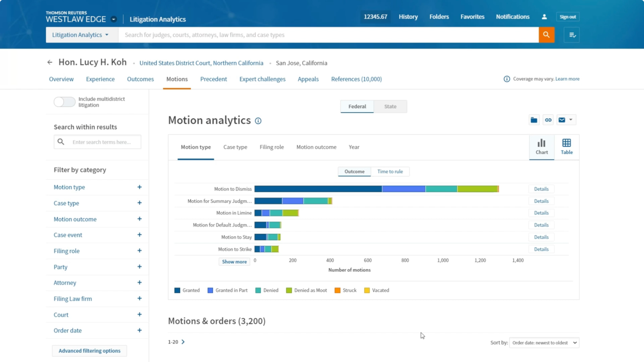Viewport: 644px width, 362px height.
Task: Click the orange search magnifier button
Action: [546, 35]
